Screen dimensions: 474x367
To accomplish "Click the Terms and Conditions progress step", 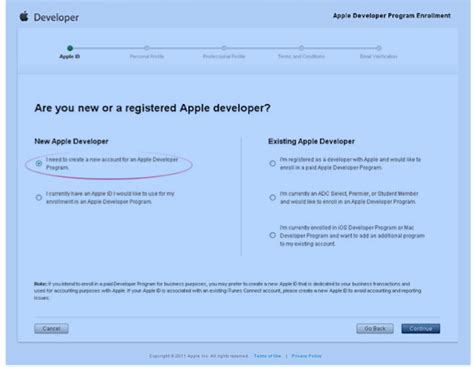I will 301,53.
